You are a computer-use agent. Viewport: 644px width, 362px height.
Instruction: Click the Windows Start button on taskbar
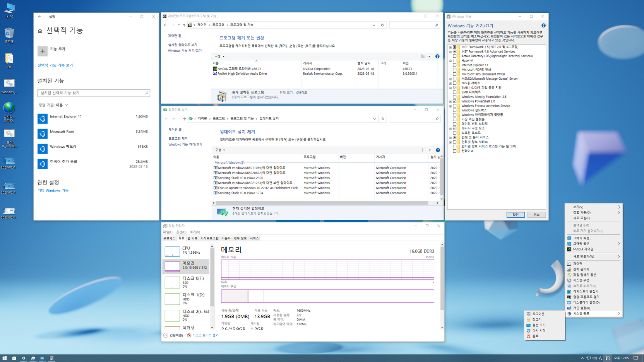(5, 358)
